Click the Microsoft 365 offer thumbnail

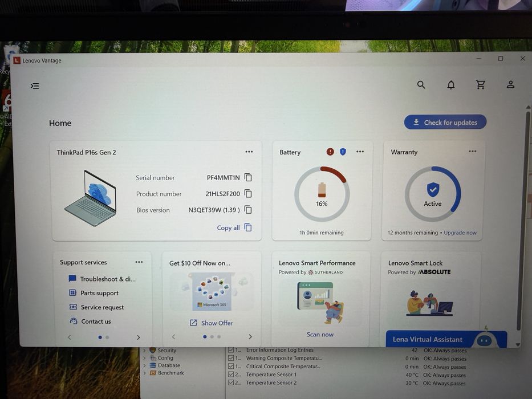[x=212, y=293]
